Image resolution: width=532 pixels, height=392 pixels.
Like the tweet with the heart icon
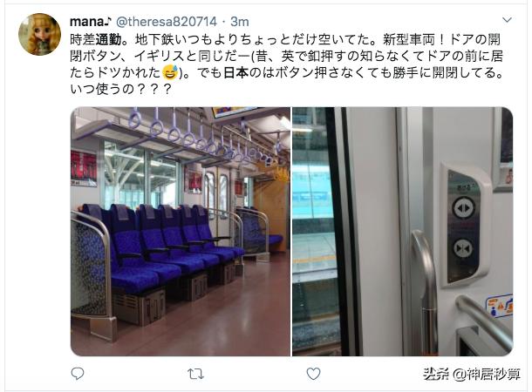[x=313, y=374]
